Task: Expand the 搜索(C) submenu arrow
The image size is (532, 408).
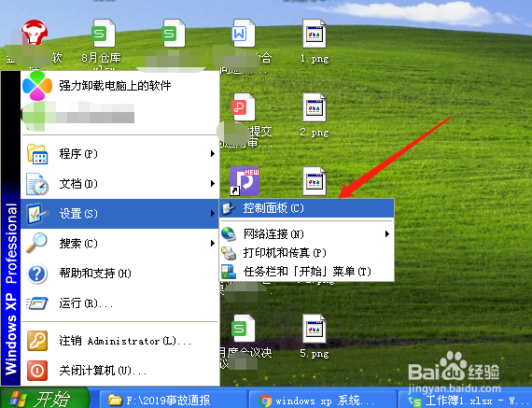Action: (213, 243)
